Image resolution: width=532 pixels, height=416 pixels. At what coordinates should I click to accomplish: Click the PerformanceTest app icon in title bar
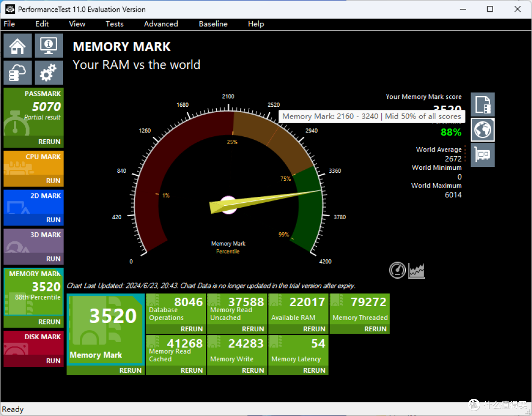[10, 9]
